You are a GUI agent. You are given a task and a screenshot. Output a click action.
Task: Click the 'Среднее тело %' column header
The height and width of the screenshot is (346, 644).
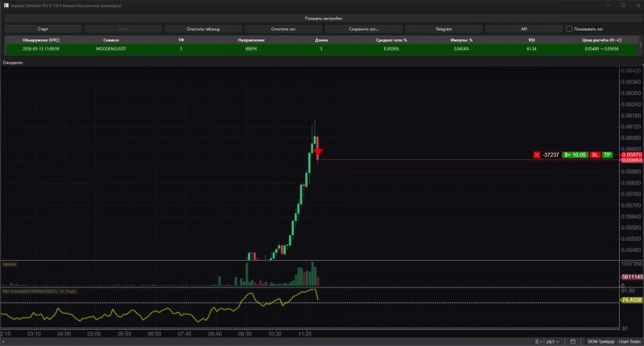(x=391, y=40)
